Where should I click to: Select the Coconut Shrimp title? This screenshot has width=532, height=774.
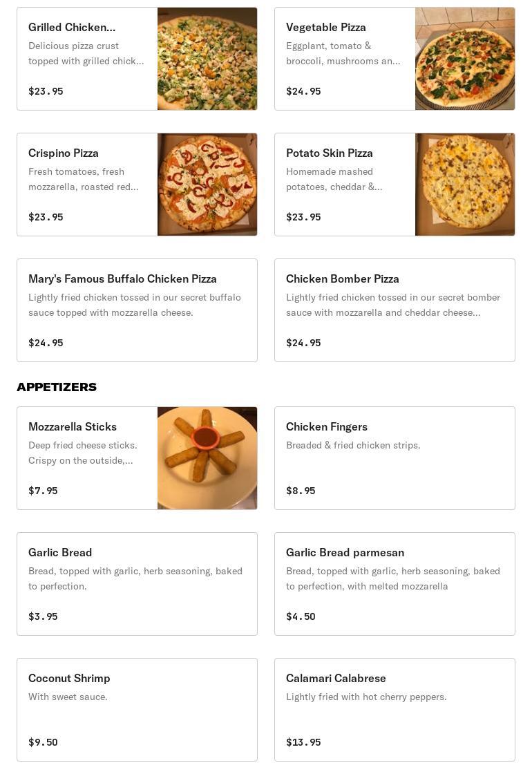click(69, 678)
